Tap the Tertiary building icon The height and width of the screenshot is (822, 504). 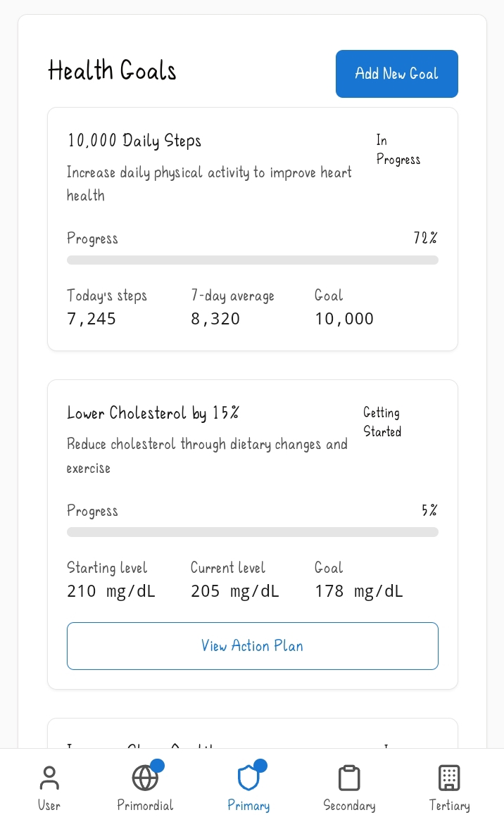coord(449,778)
